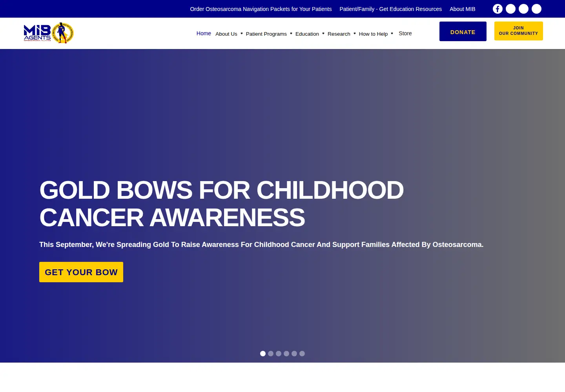Screen dimensions: 565x392
Task: Click Join Our Community button
Action: tap(519, 31)
